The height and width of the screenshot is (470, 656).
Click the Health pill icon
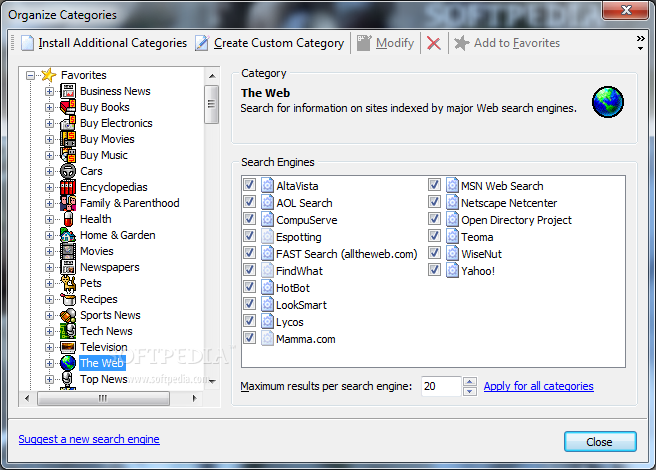[x=68, y=219]
